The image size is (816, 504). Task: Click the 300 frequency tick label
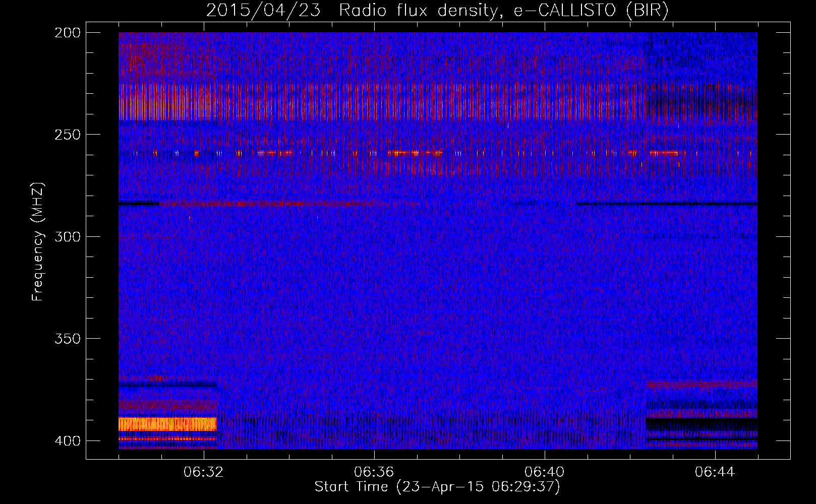coord(68,237)
